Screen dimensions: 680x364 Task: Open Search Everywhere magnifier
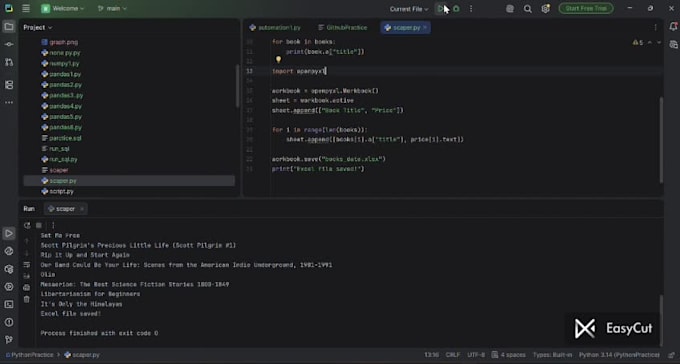[528, 9]
